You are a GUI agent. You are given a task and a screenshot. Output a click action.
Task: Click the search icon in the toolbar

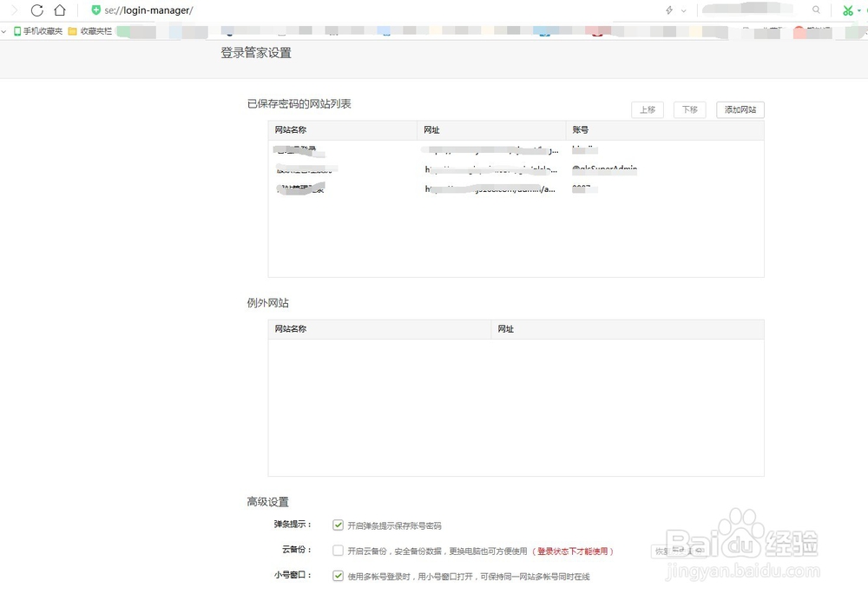(x=816, y=10)
